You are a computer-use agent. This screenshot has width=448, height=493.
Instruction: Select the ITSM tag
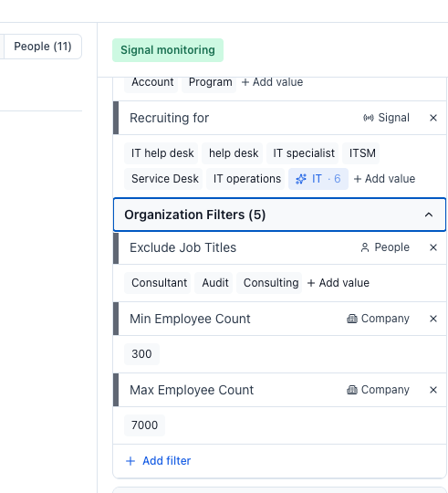pos(361,153)
